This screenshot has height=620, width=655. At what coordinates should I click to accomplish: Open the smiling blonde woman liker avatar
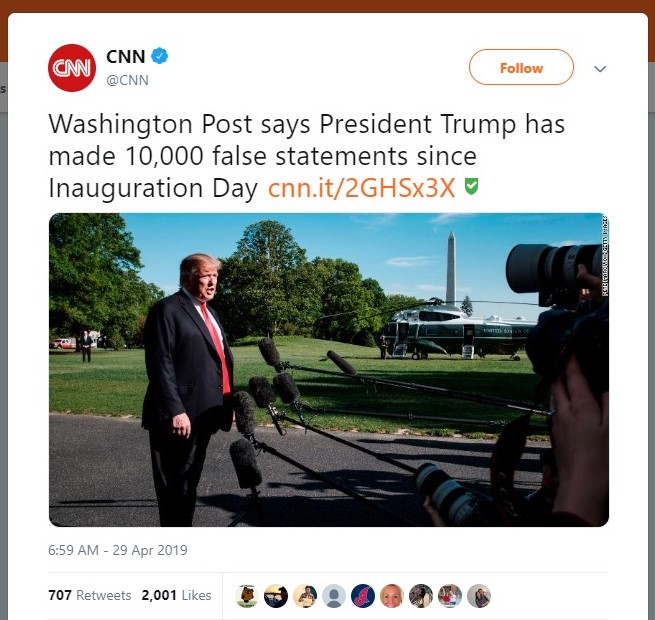click(392, 595)
